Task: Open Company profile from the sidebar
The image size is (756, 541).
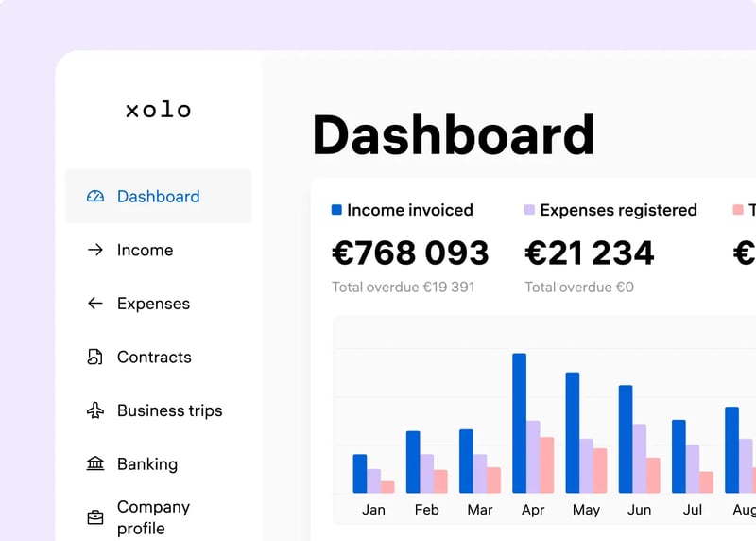Action: point(153,517)
